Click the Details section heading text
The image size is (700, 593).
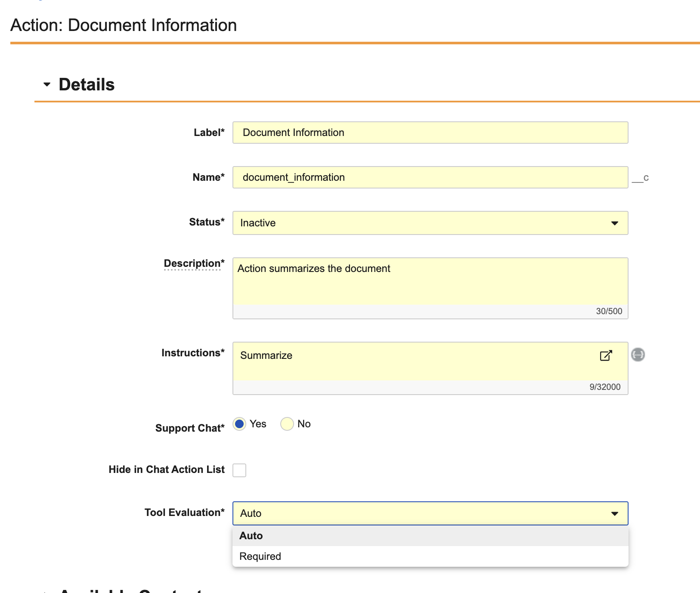[87, 85]
